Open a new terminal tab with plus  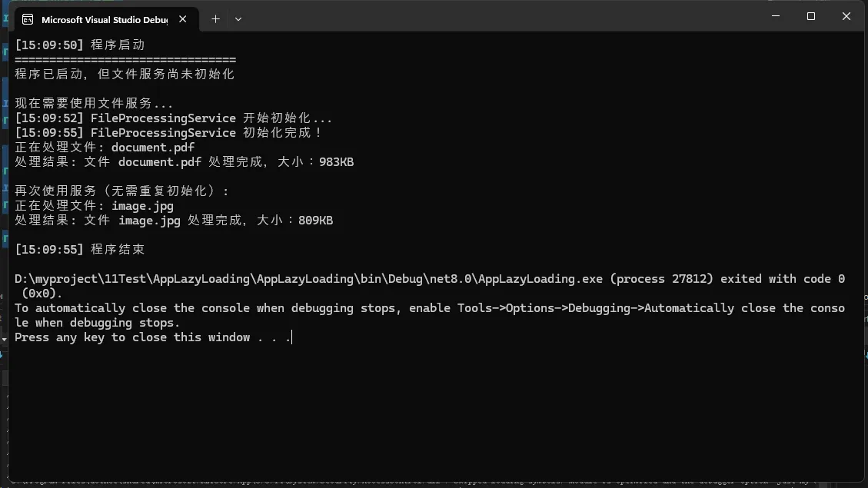point(215,19)
